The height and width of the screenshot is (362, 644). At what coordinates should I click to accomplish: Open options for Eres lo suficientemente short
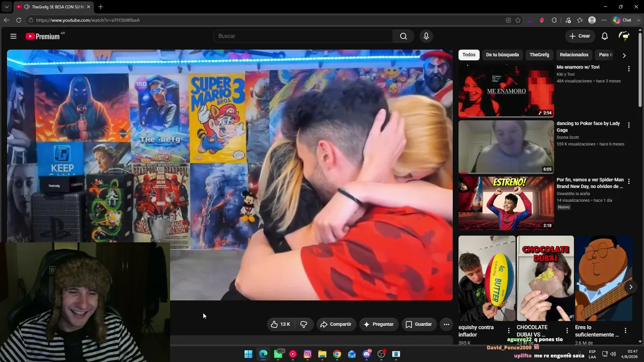click(x=625, y=331)
